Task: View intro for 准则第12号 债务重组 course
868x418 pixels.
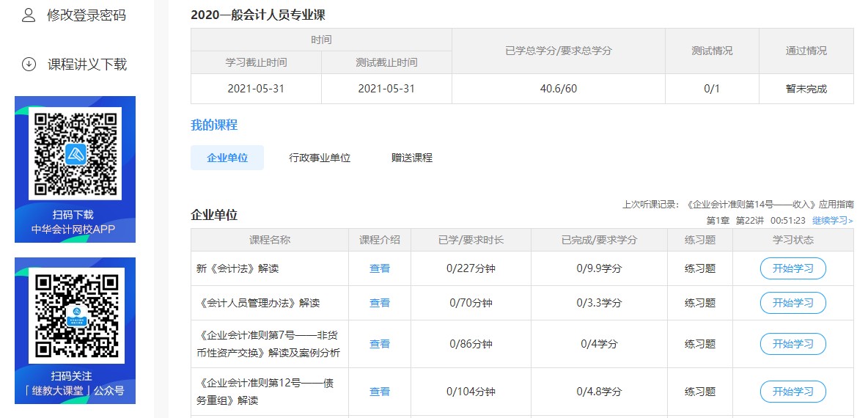Action: tap(380, 392)
